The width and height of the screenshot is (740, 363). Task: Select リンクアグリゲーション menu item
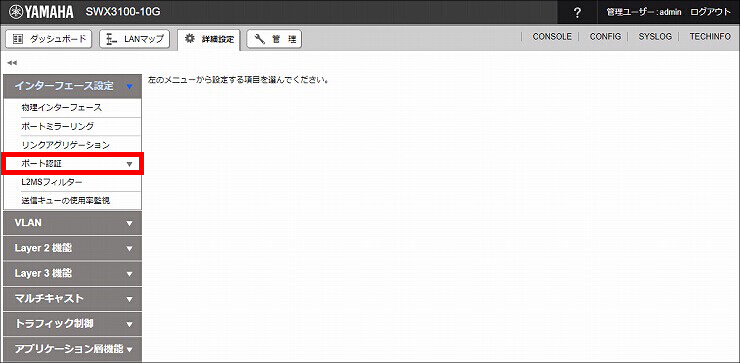pos(72,144)
